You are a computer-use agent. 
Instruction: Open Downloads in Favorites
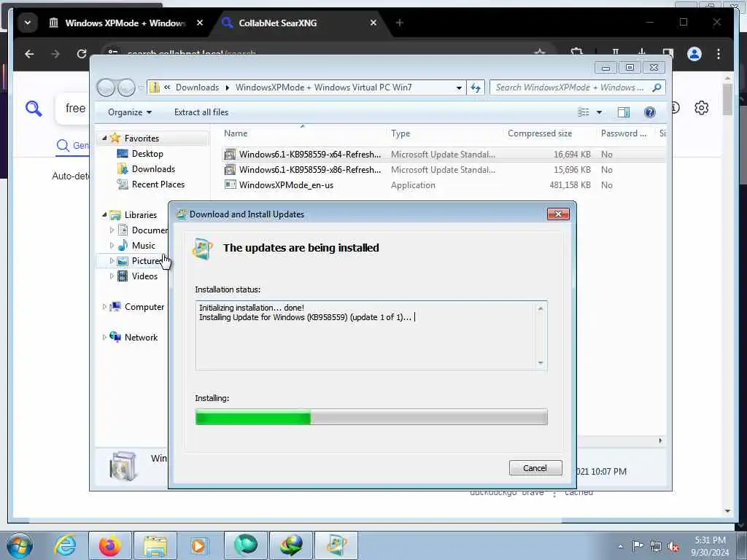click(x=153, y=169)
